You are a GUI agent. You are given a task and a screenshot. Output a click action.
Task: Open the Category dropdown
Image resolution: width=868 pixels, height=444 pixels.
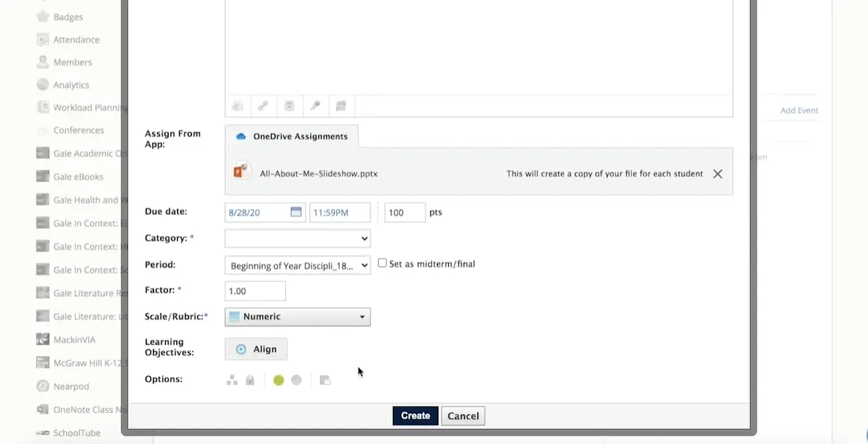(297, 239)
